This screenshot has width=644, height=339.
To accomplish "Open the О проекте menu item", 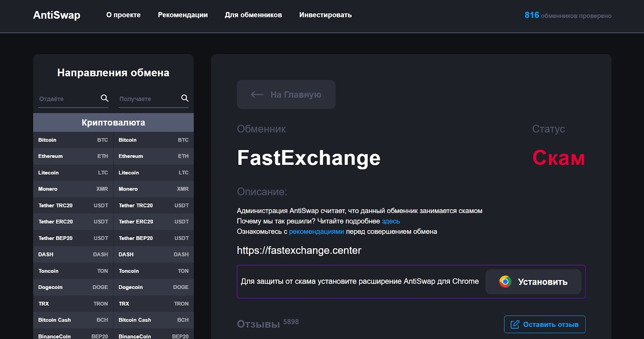I will [x=123, y=15].
